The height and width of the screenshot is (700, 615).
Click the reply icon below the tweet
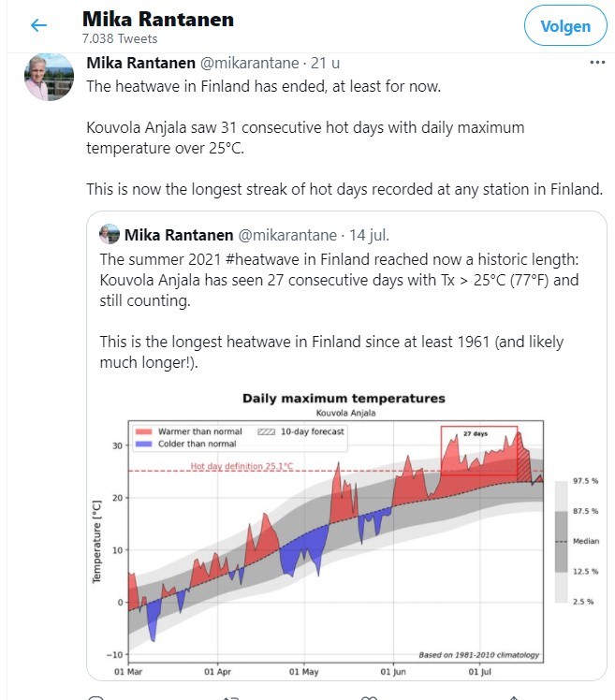click(x=95, y=697)
